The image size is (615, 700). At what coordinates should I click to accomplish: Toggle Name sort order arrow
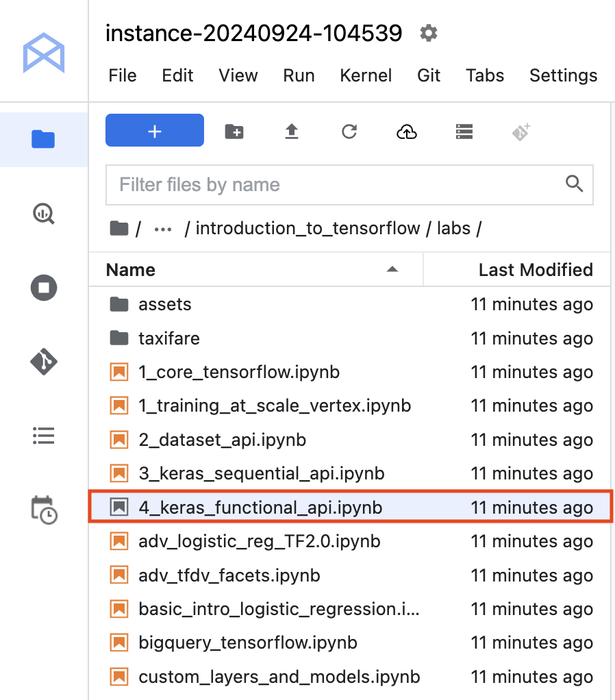[392, 269]
